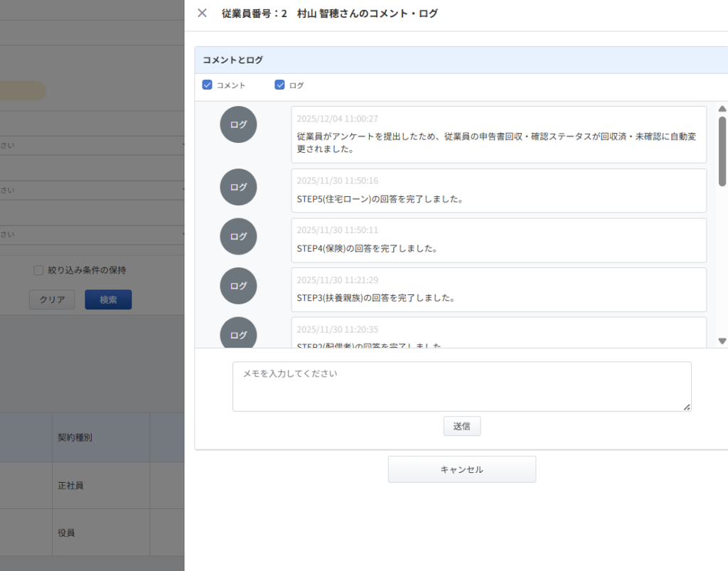This screenshot has width=728, height=571.
Task: Enable the 絞り込み条件の保持 checkbox
Action: pyautogui.click(x=38, y=270)
